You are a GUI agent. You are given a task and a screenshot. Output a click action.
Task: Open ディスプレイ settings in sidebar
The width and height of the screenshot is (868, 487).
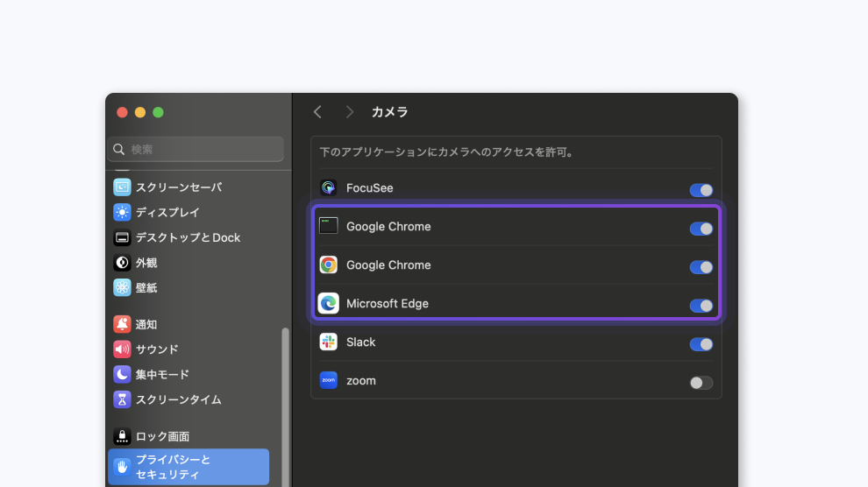[x=167, y=212]
